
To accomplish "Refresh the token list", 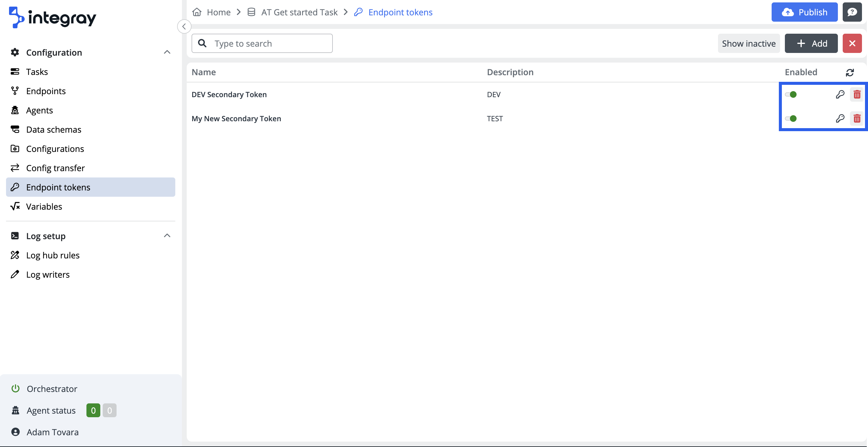I will click(849, 72).
